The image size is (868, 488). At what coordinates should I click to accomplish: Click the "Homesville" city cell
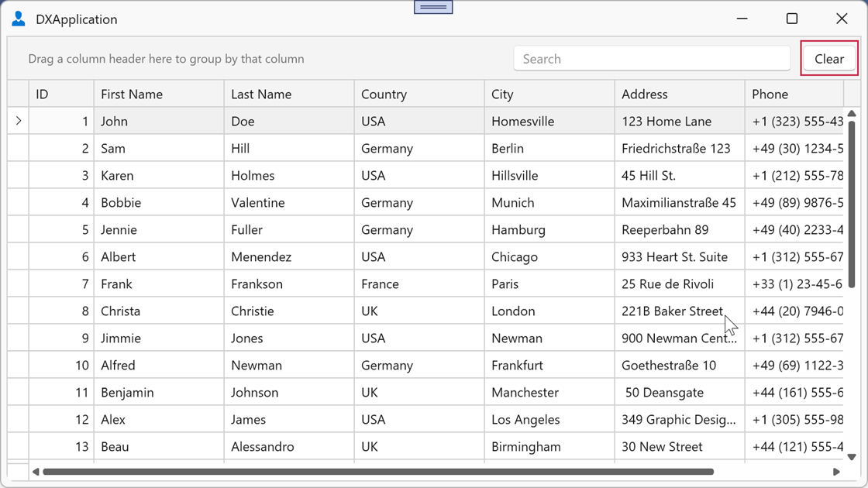[x=549, y=121]
